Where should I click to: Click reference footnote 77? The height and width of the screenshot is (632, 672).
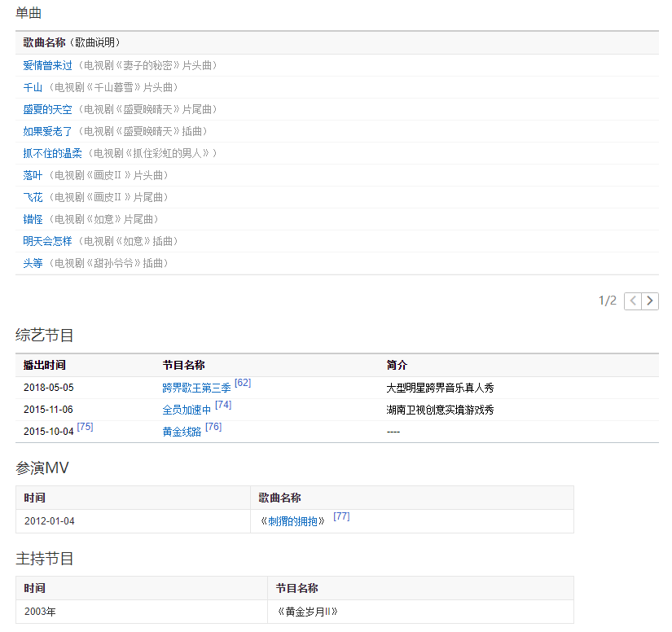[x=341, y=516]
